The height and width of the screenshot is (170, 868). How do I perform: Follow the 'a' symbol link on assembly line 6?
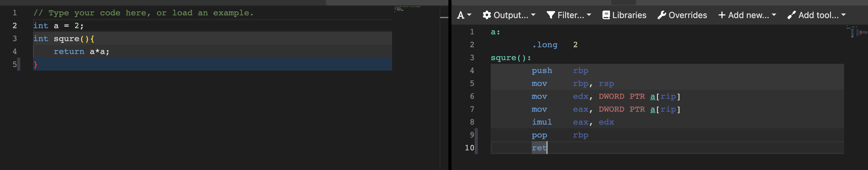click(x=653, y=96)
